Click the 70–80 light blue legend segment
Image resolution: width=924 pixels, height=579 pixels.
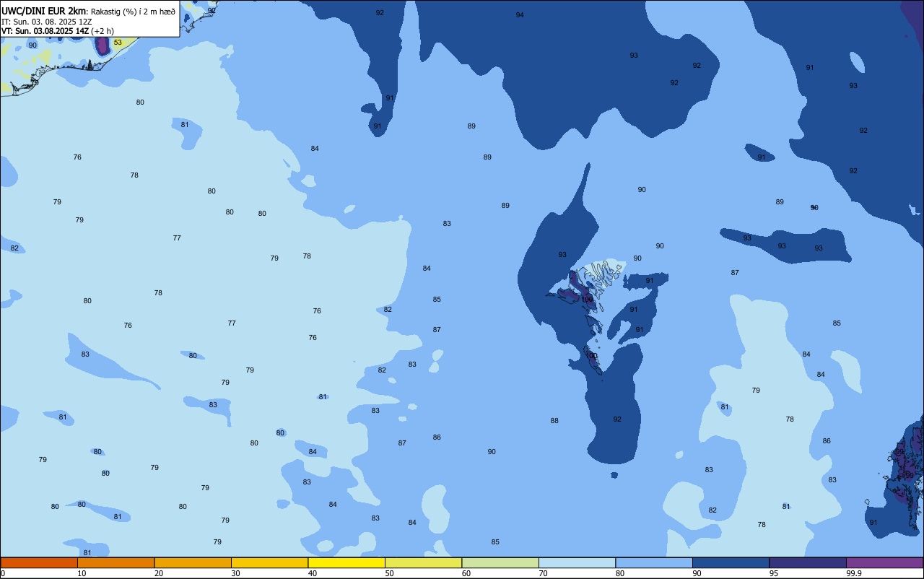point(577,562)
